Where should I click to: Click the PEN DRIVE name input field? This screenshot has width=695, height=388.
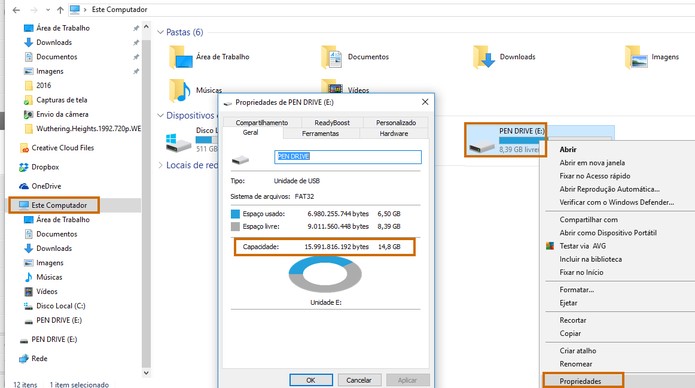pyautogui.click(x=348, y=157)
